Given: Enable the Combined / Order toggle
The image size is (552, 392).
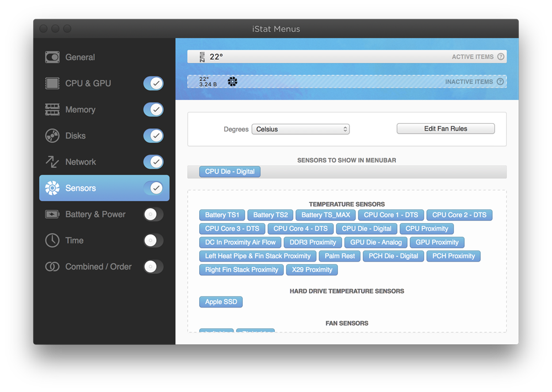Looking at the screenshot, I should (153, 267).
